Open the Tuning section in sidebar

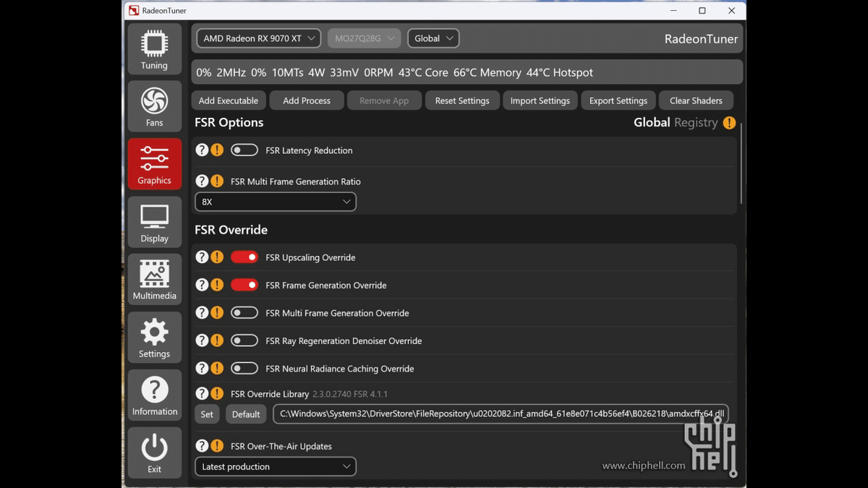pyautogui.click(x=154, y=49)
